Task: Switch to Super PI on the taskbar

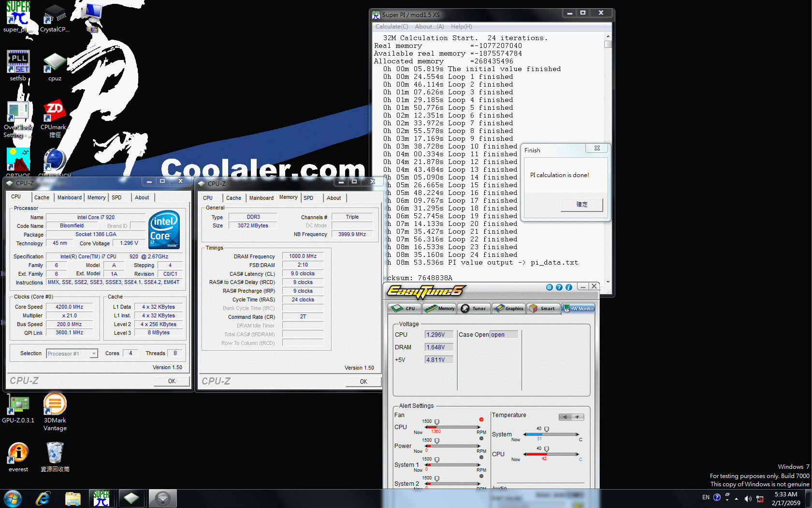Action: [x=101, y=498]
